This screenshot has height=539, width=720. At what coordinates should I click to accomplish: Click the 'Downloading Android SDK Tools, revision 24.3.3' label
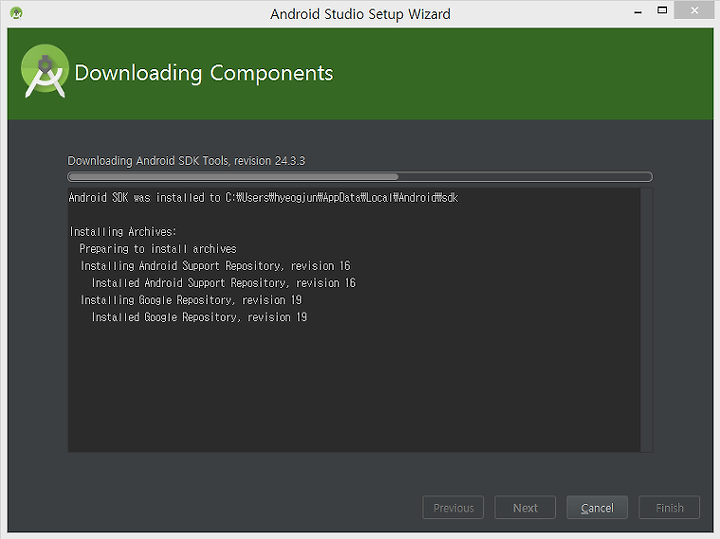point(186,161)
